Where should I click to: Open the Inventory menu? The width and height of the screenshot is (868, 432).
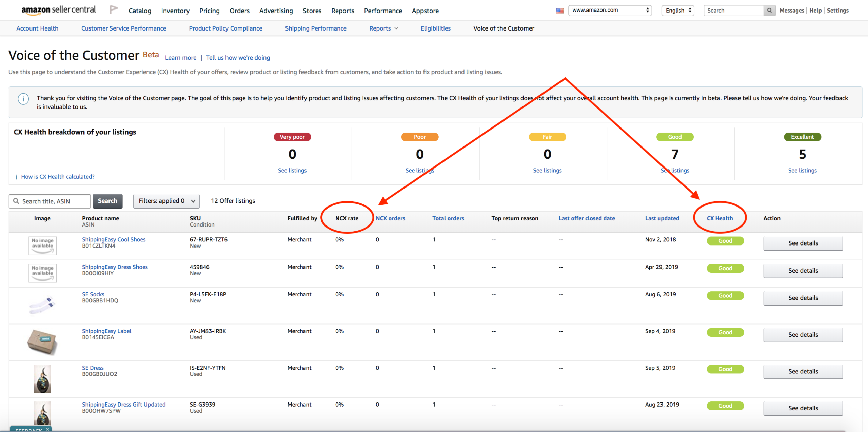175,11
